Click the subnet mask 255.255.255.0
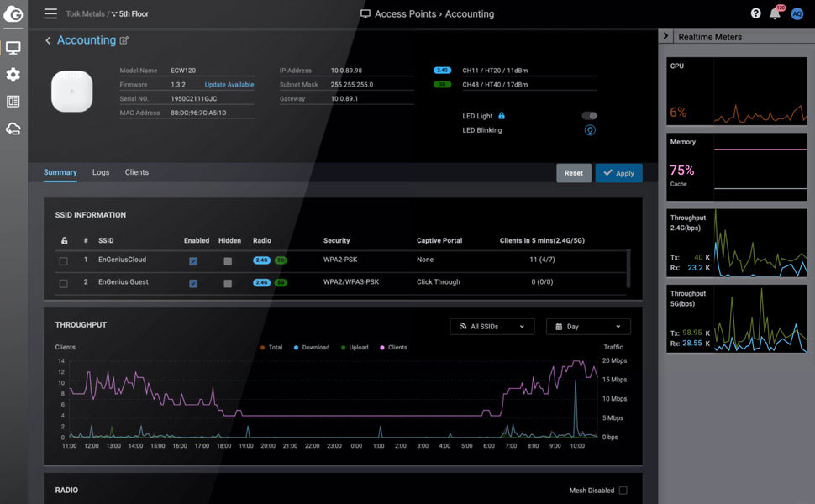The width and height of the screenshot is (815, 504). tap(352, 85)
